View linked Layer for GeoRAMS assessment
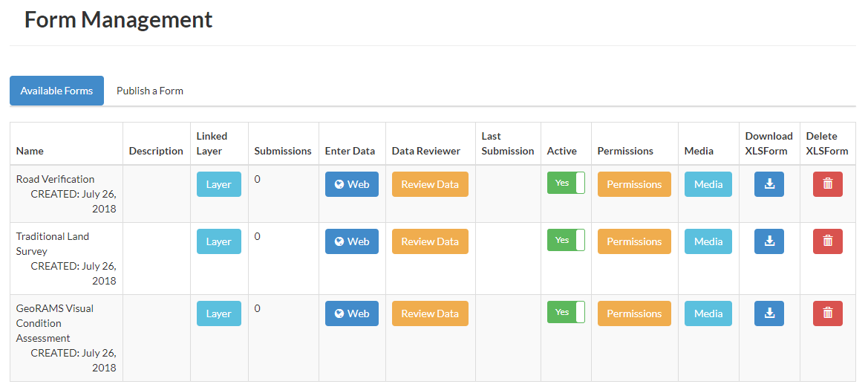 [x=218, y=313]
